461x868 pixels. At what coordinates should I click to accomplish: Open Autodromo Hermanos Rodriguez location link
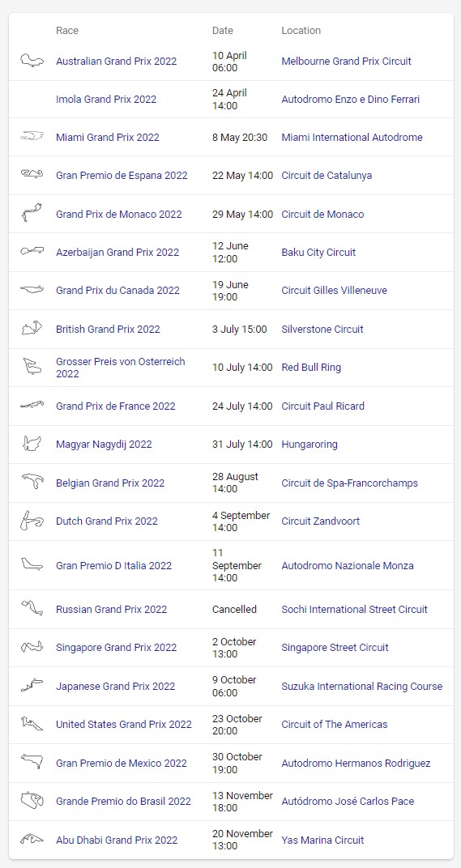coord(356,763)
